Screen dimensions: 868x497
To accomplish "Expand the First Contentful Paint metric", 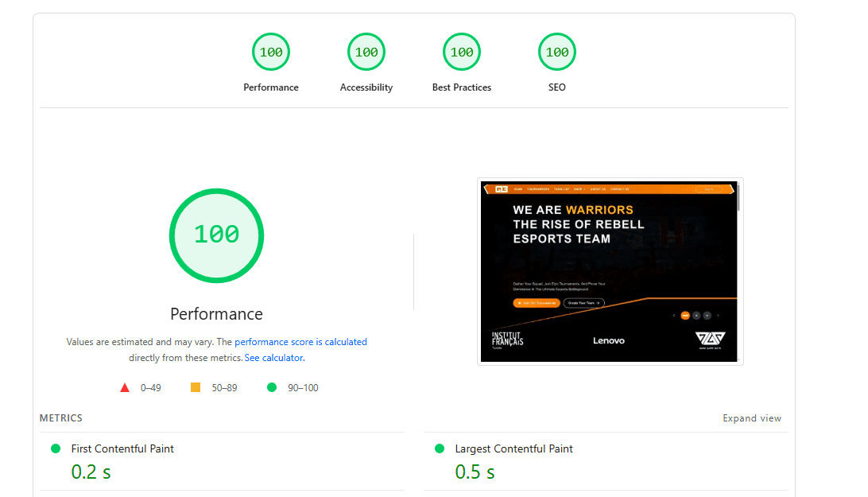I will (x=222, y=461).
